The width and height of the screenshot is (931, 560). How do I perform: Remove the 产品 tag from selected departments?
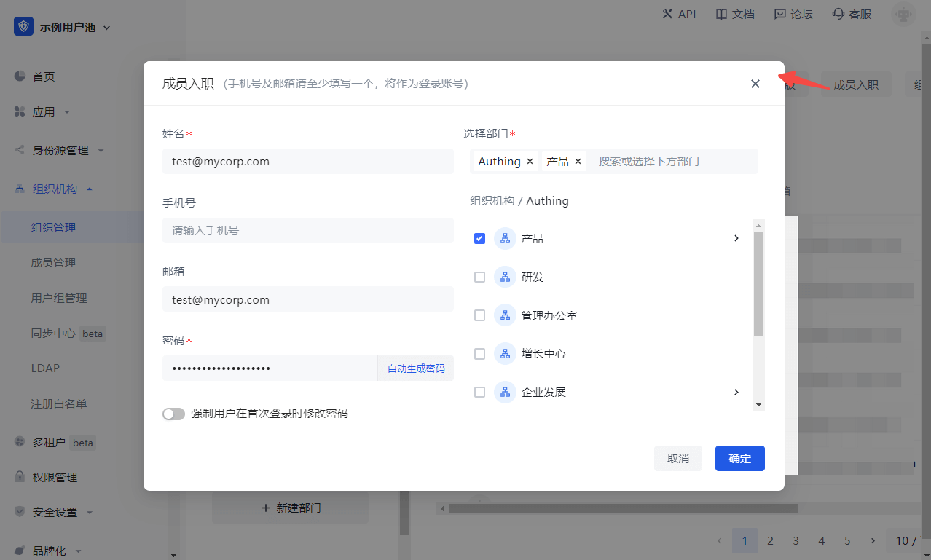coord(578,162)
